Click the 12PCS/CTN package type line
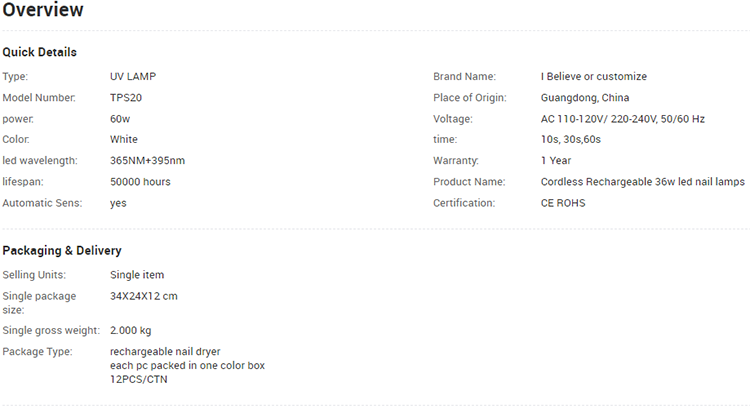Viewport: 750px width, 409px height. (x=139, y=379)
